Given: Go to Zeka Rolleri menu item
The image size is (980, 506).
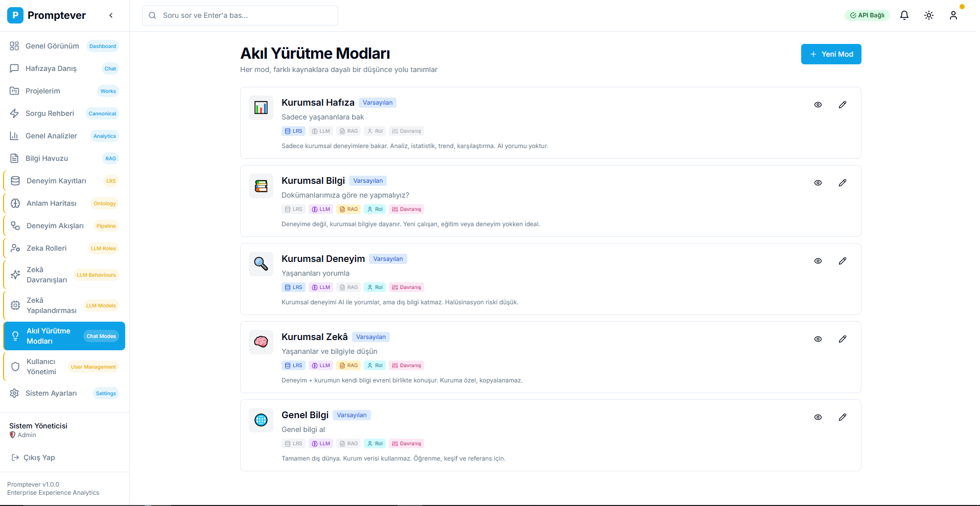Looking at the screenshot, I should coord(46,248).
